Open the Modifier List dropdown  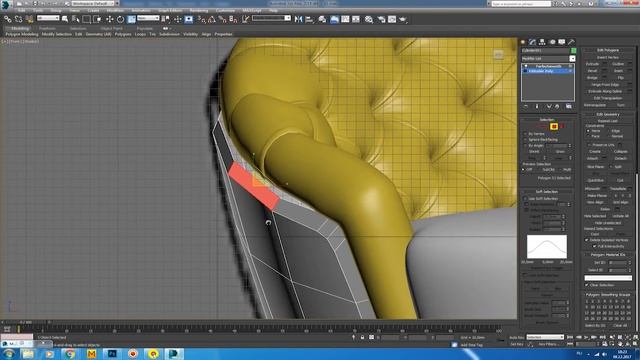point(549,59)
